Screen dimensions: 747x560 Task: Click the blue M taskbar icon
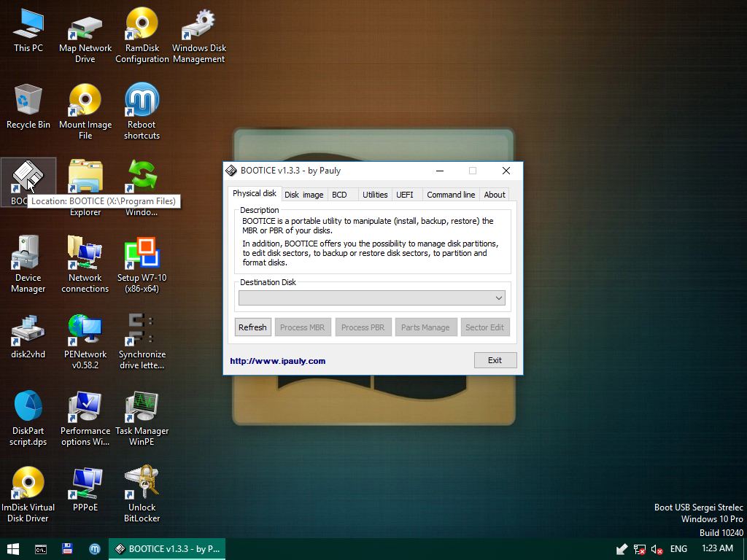click(x=95, y=549)
